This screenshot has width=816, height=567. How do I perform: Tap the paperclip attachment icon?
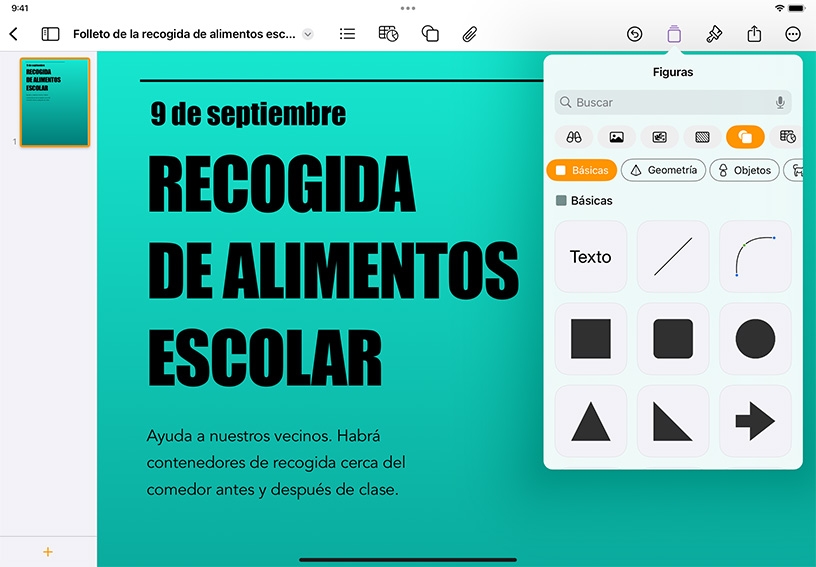[x=469, y=34]
